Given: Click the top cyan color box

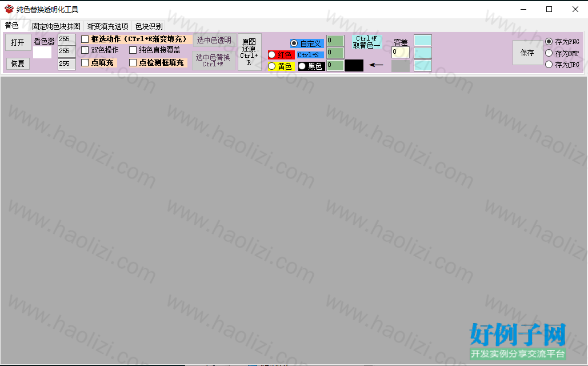Looking at the screenshot, I should (x=423, y=41).
